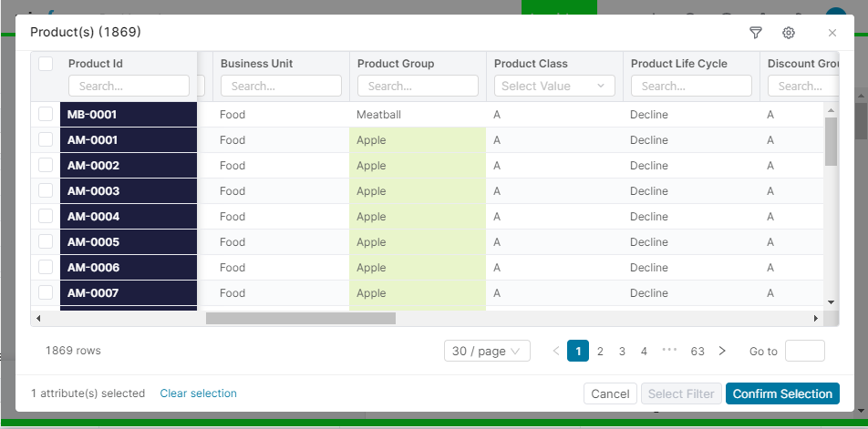868x429 pixels.
Task: Go to page 2
Action: coord(600,351)
